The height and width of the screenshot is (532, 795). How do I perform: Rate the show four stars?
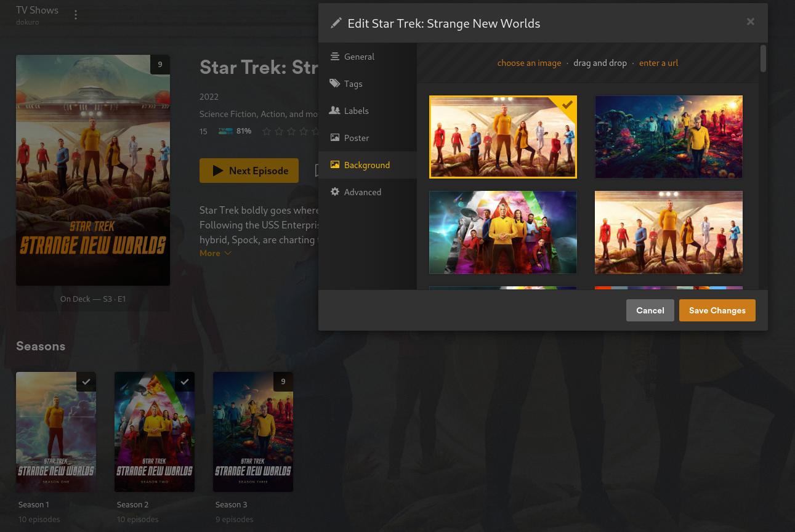(304, 131)
